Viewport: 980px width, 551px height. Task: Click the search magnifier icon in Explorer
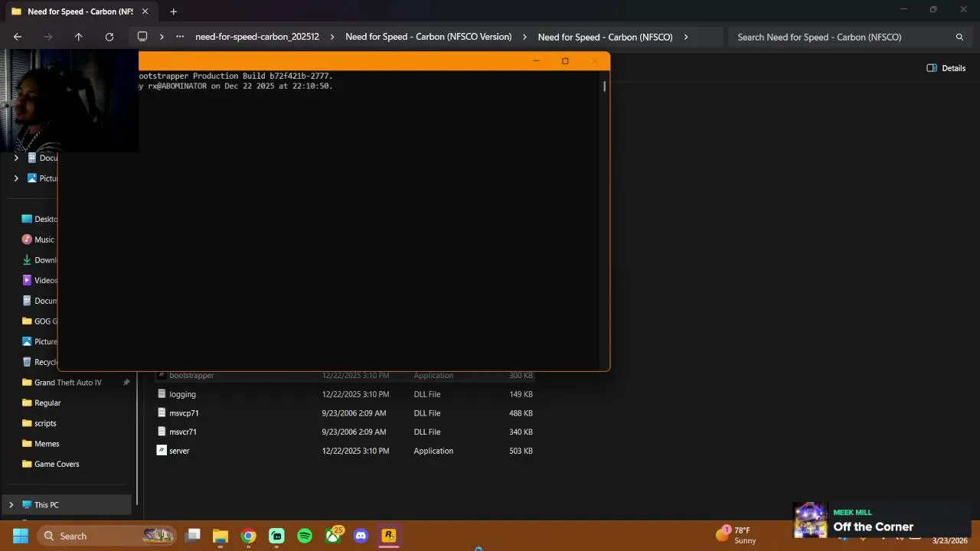pos(959,37)
